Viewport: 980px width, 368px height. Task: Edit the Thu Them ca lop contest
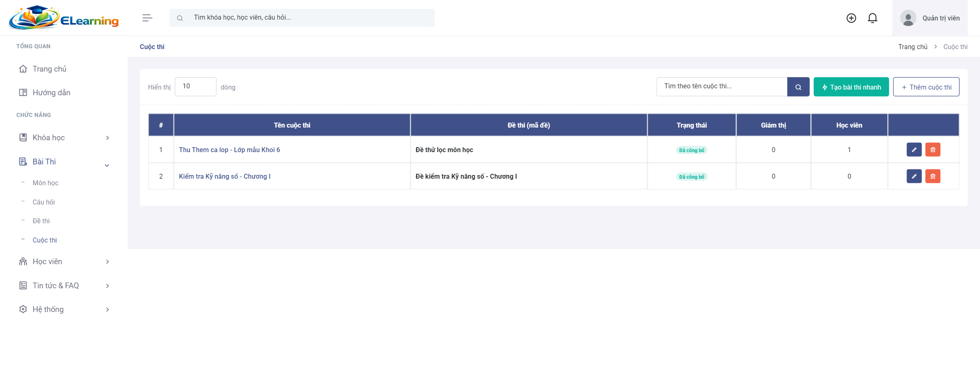[914, 150]
